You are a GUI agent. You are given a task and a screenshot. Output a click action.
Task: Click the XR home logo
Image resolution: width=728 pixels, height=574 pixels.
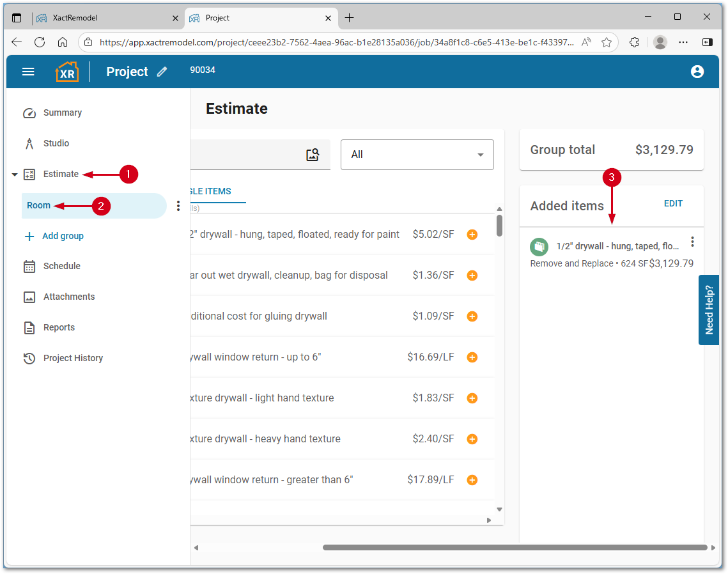[x=67, y=72]
